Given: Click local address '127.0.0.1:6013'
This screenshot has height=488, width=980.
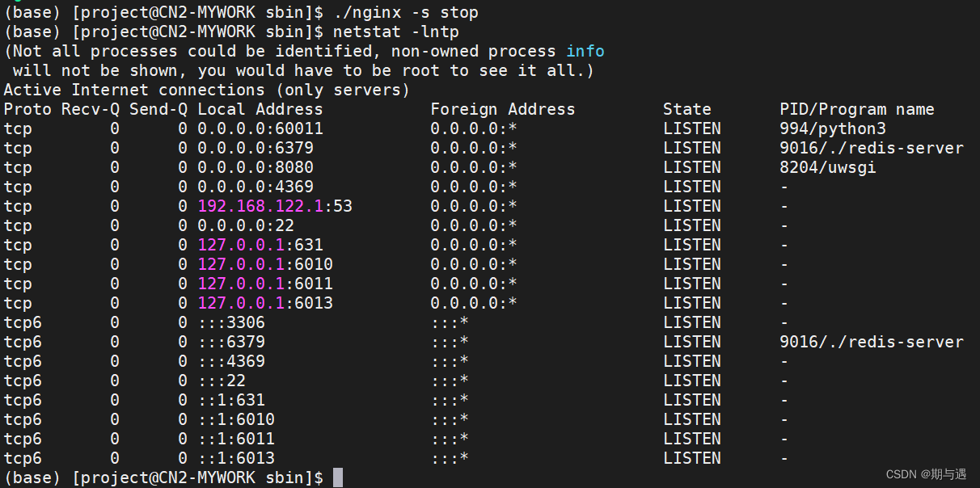Looking at the screenshot, I should [x=265, y=304].
